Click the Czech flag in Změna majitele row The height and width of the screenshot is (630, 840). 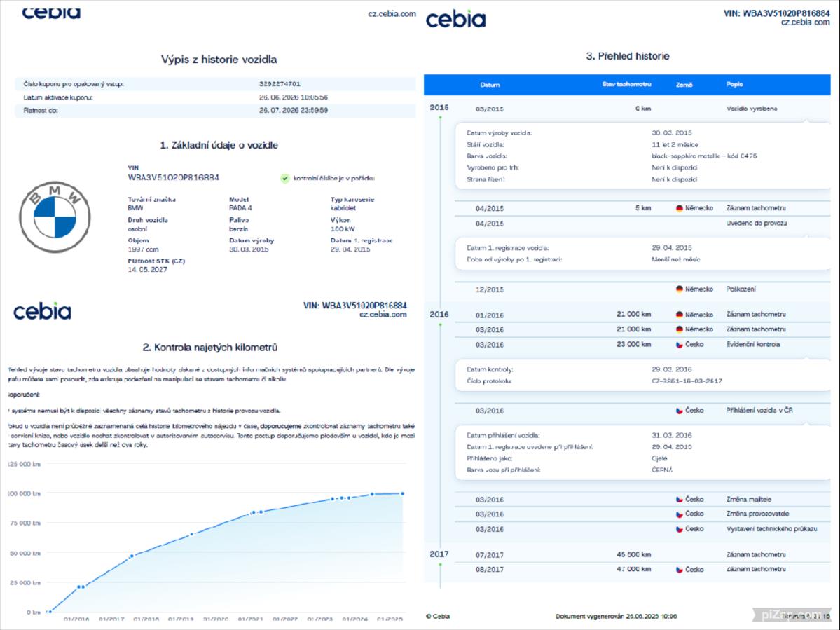680,499
